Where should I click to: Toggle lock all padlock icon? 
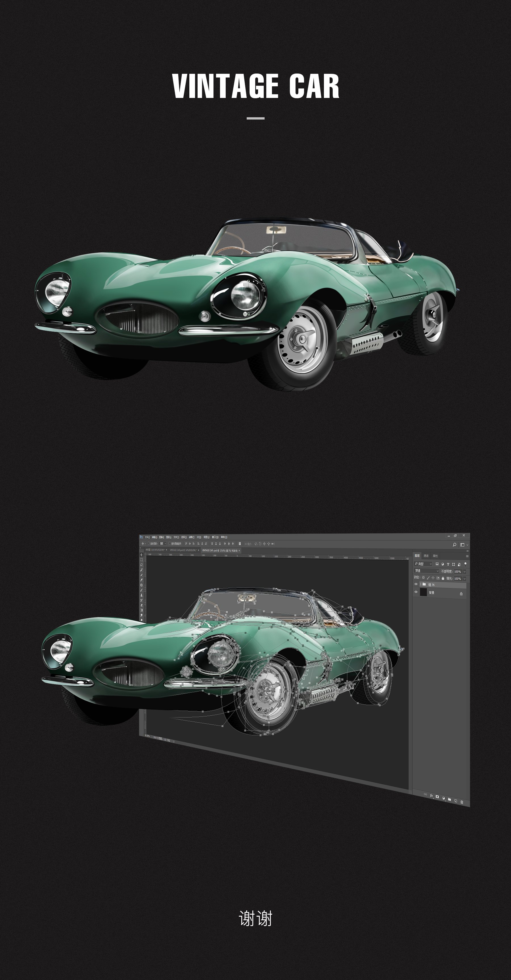point(443,578)
